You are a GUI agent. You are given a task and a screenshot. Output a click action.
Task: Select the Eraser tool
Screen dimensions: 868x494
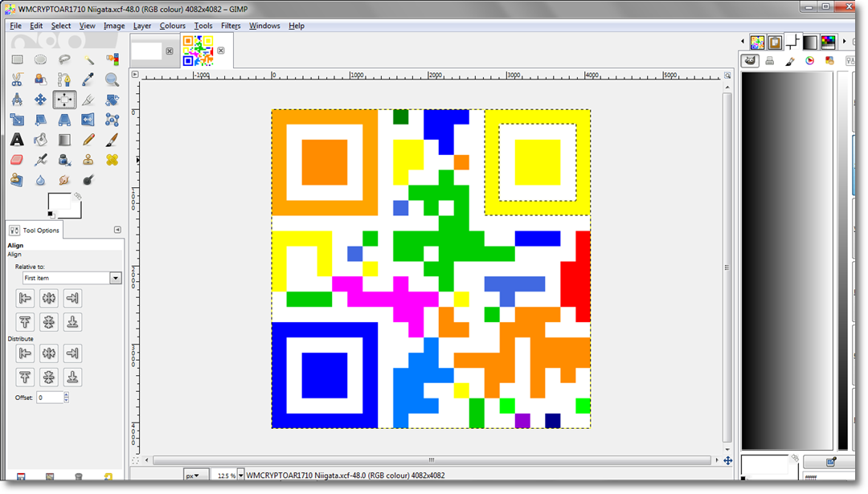17,160
